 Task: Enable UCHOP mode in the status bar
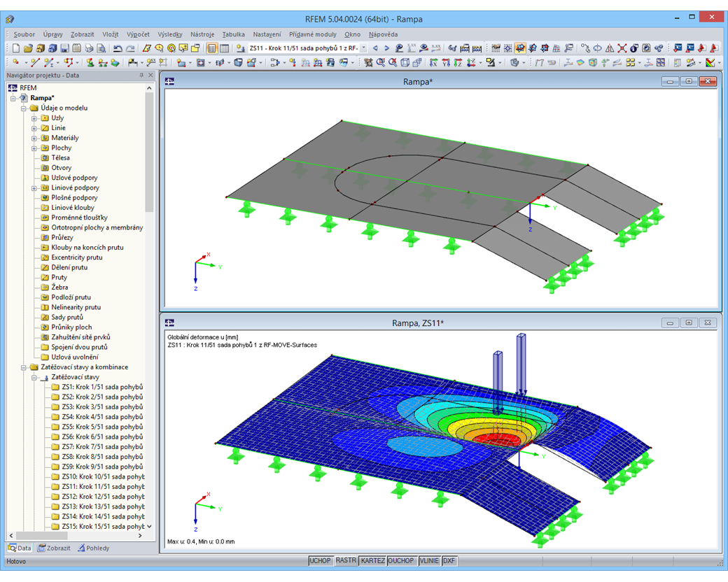[x=321, y=560]
